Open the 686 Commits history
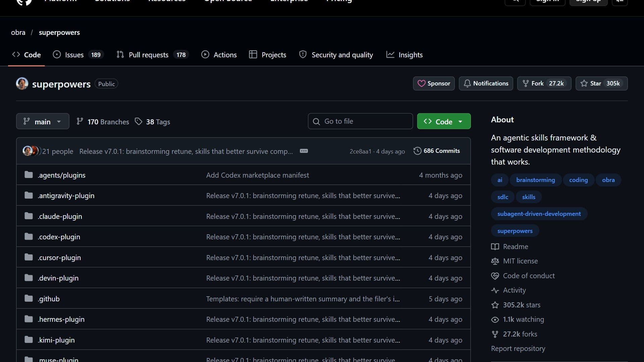 [437, 151]
